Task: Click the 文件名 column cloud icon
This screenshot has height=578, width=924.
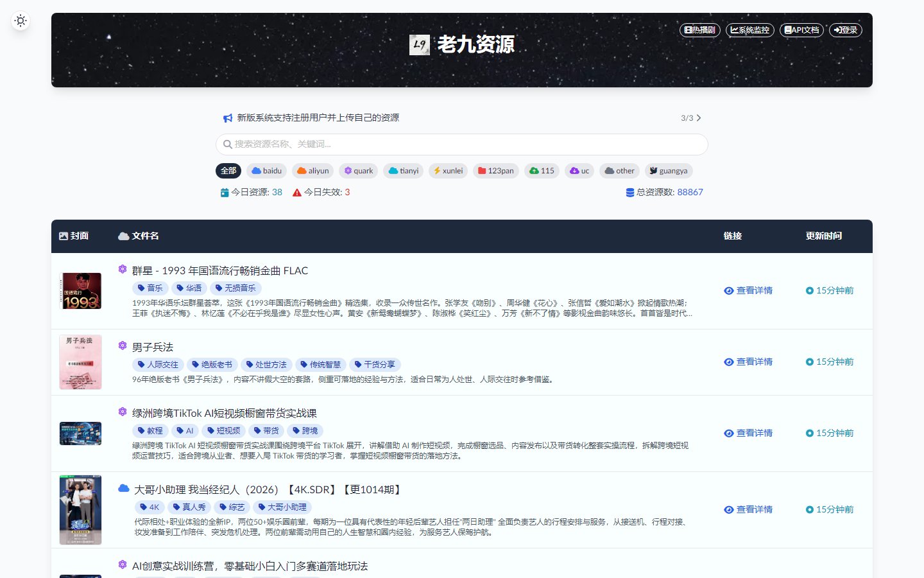Action: [x=124, y=236]
